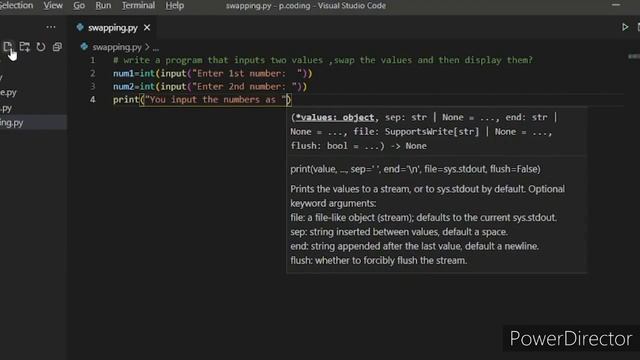Select the swapping.py tab
Screen dimensions: 640x360
pyautogui.click(x=113, y=28)
